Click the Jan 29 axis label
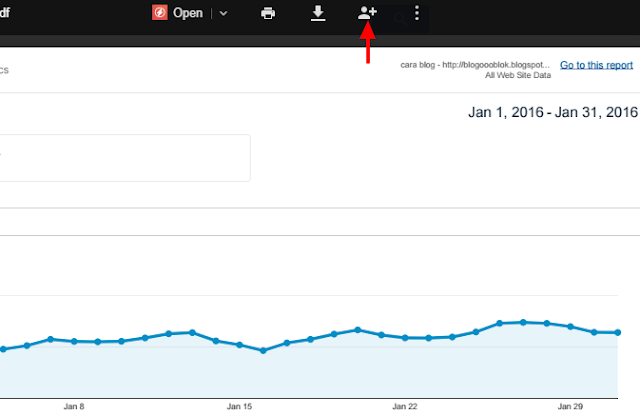 pyautogui.click(x=570, y=407)
